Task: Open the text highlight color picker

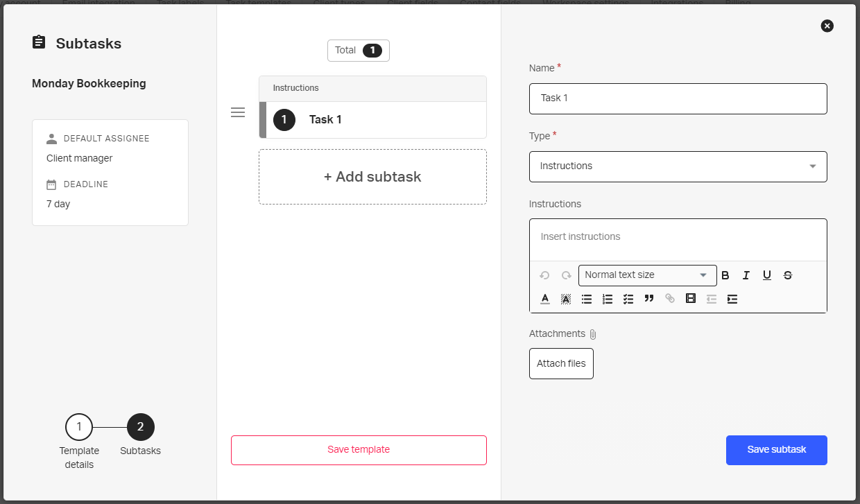Action: pos(566,299)
